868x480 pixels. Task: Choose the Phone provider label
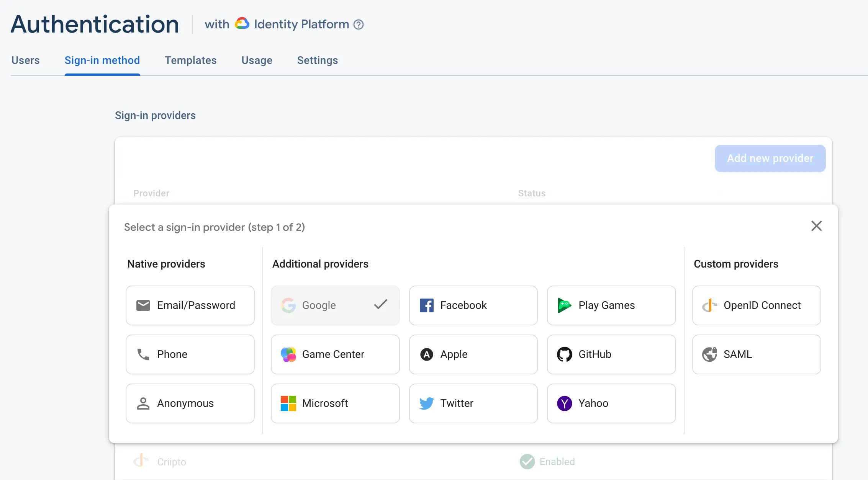pyautogui.click(x=172, y=354)
